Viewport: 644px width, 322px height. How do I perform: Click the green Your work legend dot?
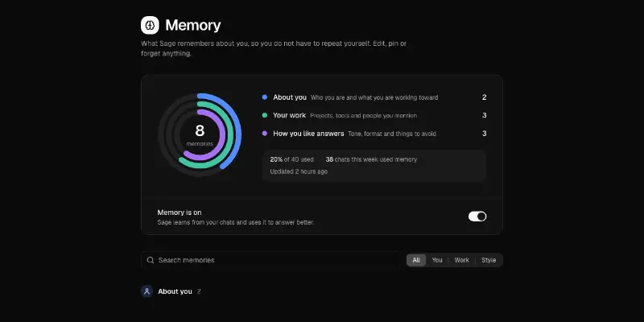[x=265, y=115]
